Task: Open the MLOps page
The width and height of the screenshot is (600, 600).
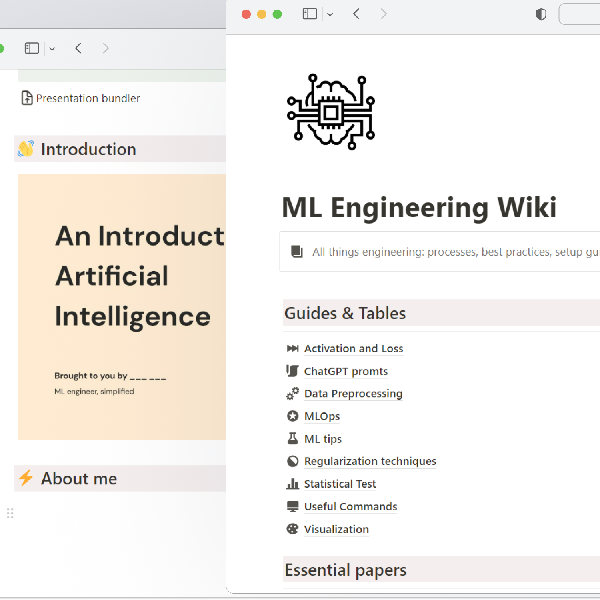Action: (322, 416)
